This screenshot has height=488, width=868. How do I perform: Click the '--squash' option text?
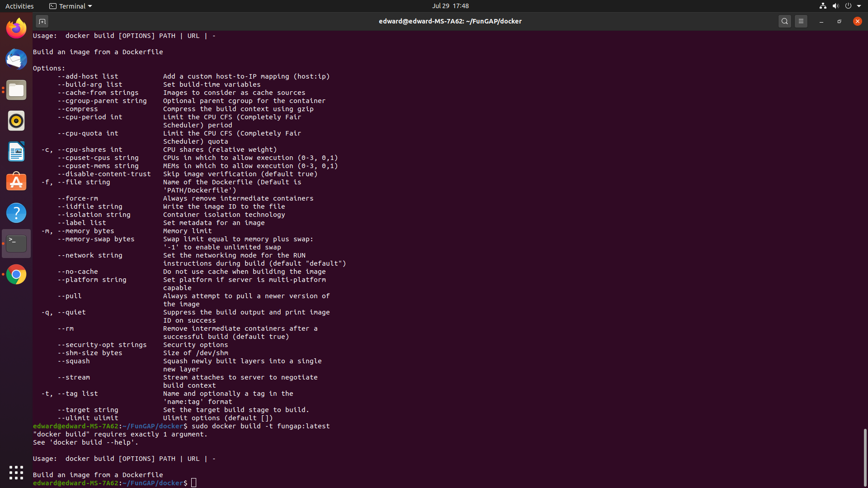(74, 361)
